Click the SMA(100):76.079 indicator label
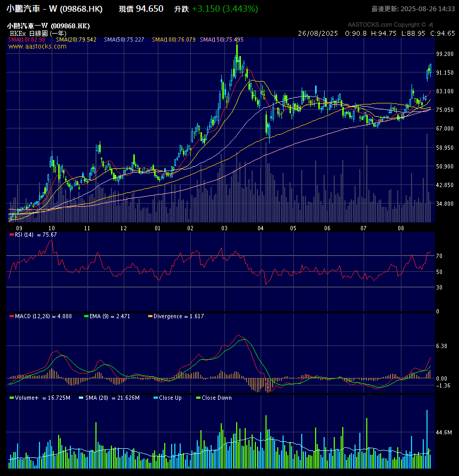This screenshot has width=459, height=476. tap(174, 39)
